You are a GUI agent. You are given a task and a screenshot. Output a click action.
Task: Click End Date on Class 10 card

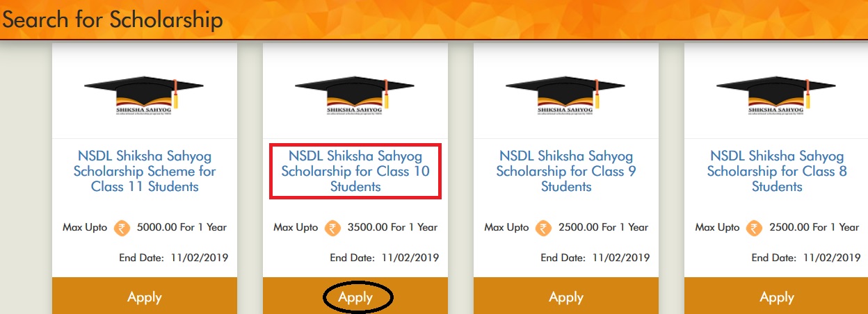pyautogui.click(x=385, y=258)
